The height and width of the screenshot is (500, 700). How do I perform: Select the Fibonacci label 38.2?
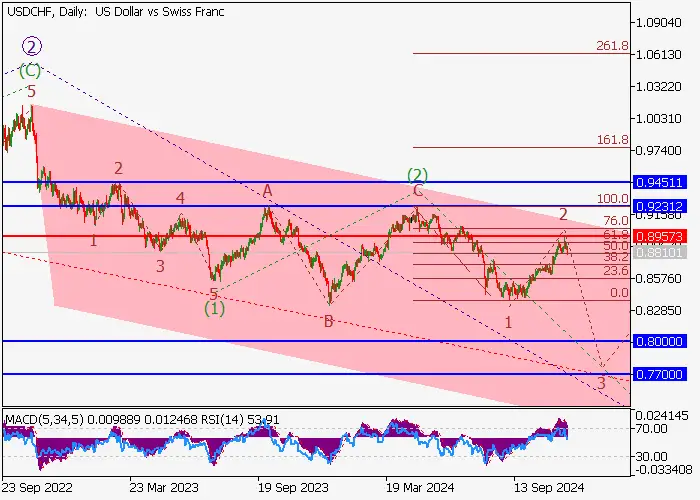pyautogui.click(x=616, y=256)
